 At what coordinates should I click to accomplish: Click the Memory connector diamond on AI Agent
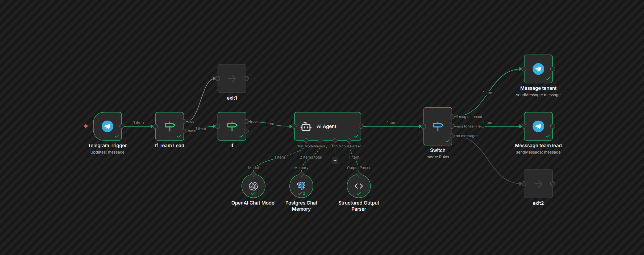pyautogui.click(x=321, y=141)
